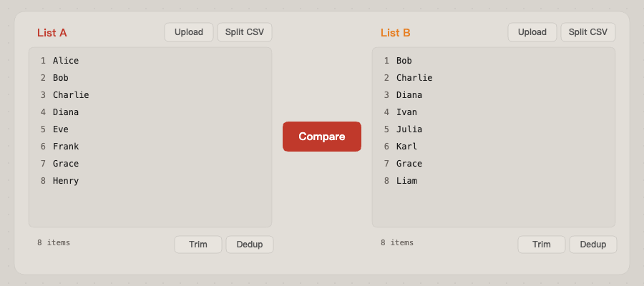This screenshot has width=644, height=286.
Task: Click the List B heading
Action: [396, 33]
